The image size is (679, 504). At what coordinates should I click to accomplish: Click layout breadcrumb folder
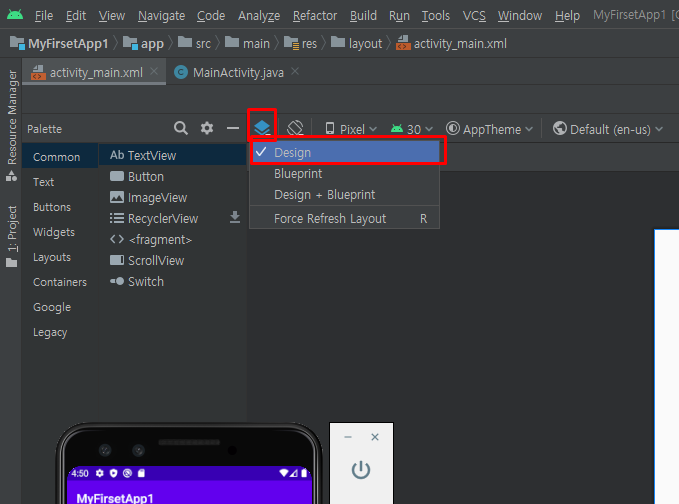click(x=356, y=43)
